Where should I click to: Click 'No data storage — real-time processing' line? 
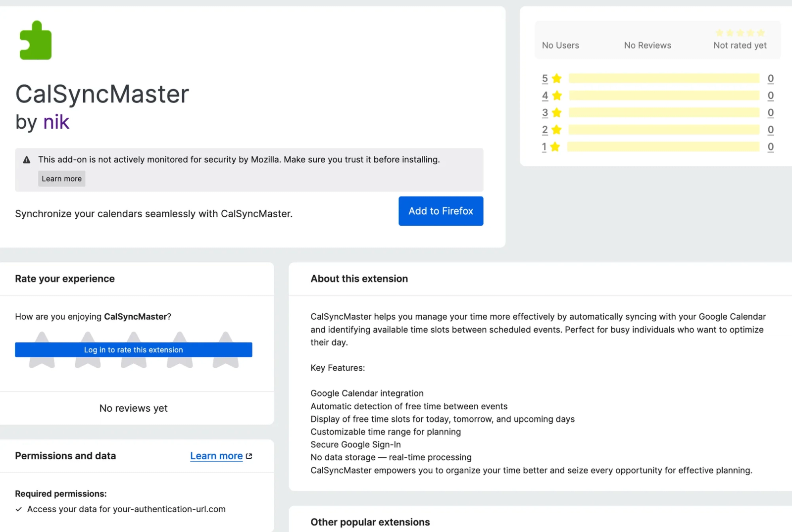click(391, 457)
